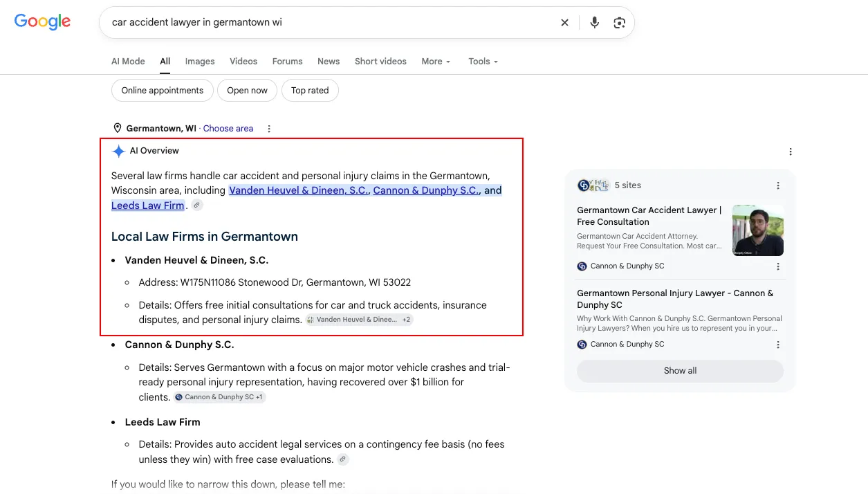Screen dimensions: 868x494
Task: Switch to Images tab
Action: [200, 61]
